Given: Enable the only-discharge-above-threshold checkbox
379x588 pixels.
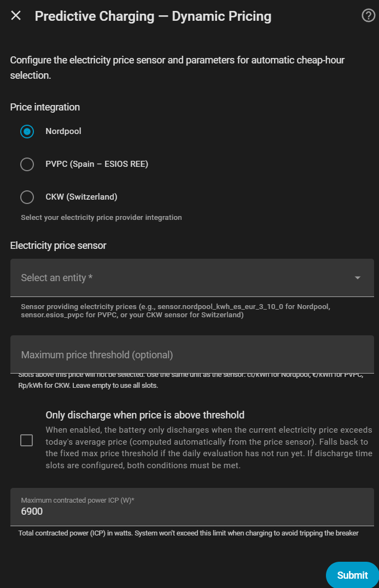Looking at the screenshot, I should (x=26, y=440).
